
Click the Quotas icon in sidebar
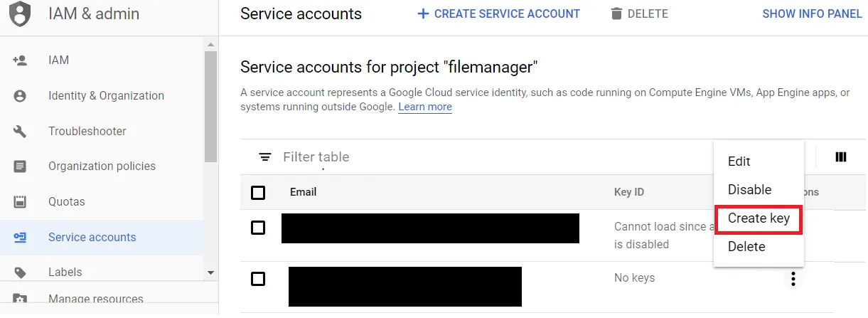pos(20,201)
